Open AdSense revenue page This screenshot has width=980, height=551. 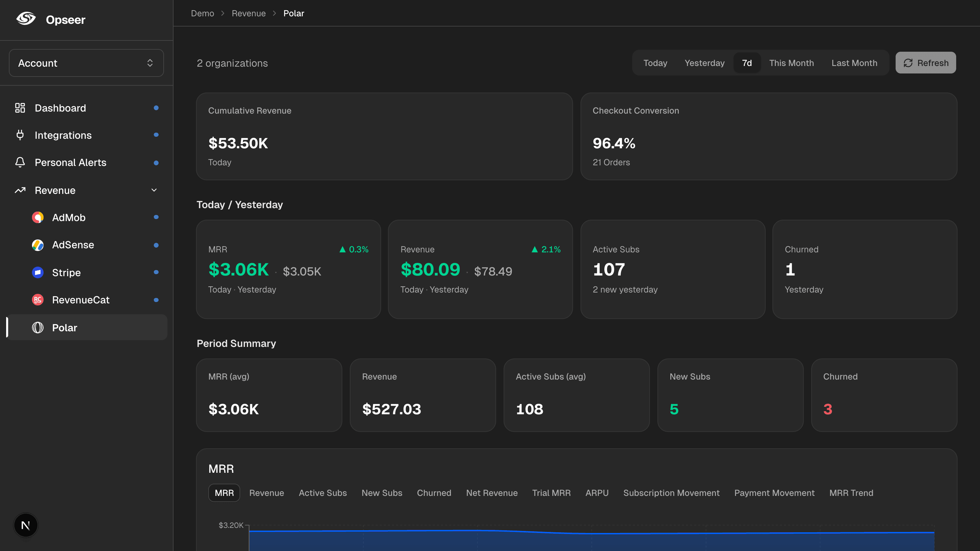(x=86, y=245)
